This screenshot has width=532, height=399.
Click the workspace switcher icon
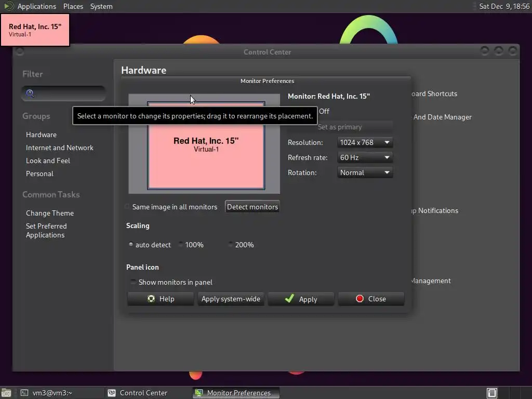[x=492, y=393]
